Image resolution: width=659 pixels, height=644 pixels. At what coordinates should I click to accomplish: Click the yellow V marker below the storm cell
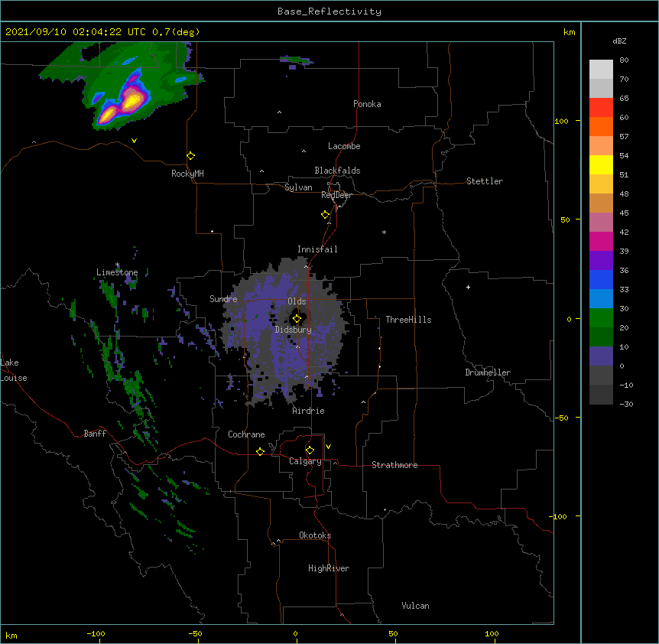(x=134, y=141)
